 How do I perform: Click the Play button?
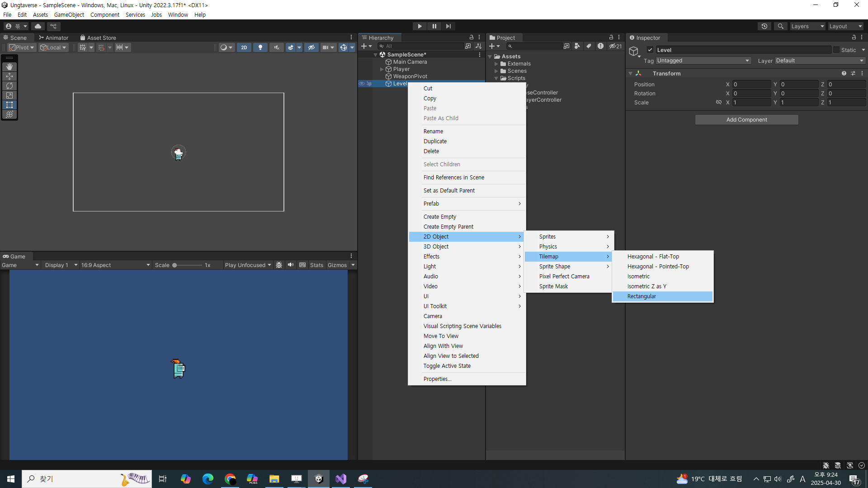tap(420, 26)
